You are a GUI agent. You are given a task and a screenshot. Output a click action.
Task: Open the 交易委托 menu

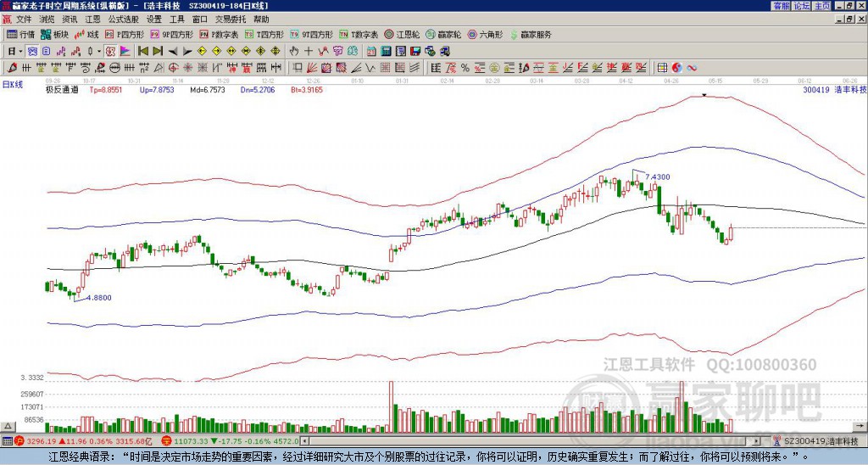pos(231,20)
